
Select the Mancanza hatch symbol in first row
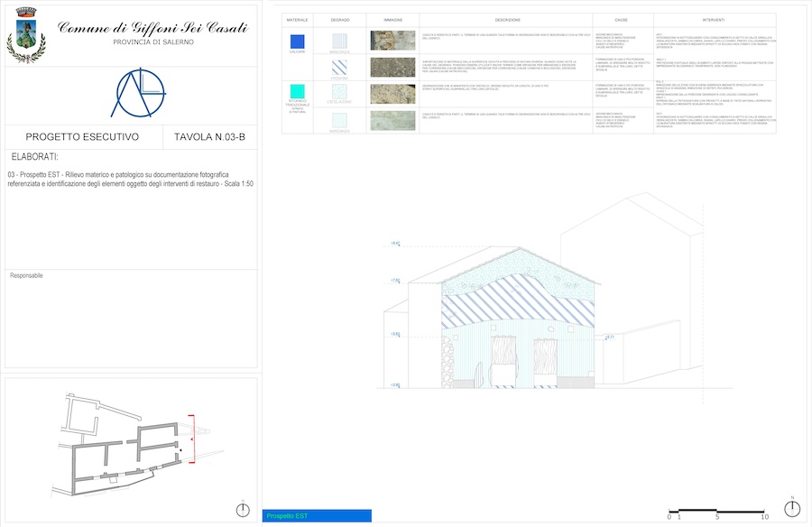pos(339,41)
